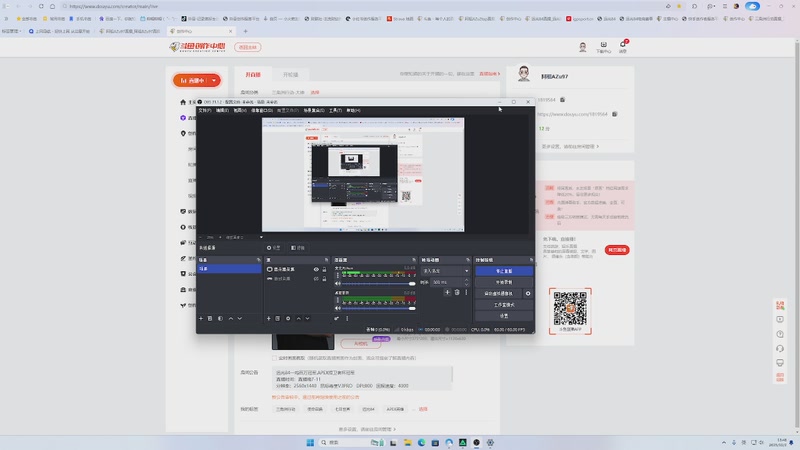Add a new source with the plus icon
Screen dimensions: 800x450
(269, 318)
